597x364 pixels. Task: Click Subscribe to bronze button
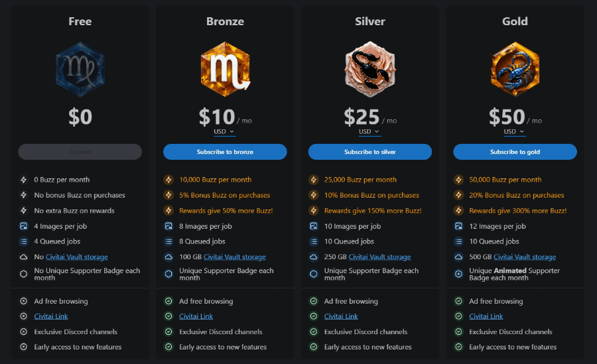tap(225, 152)
